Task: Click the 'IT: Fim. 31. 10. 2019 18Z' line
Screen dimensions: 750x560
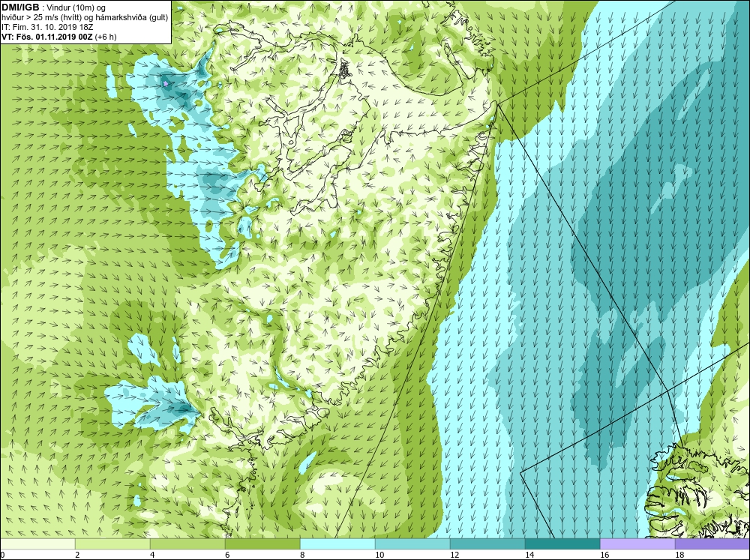Action: pos(47,27)
